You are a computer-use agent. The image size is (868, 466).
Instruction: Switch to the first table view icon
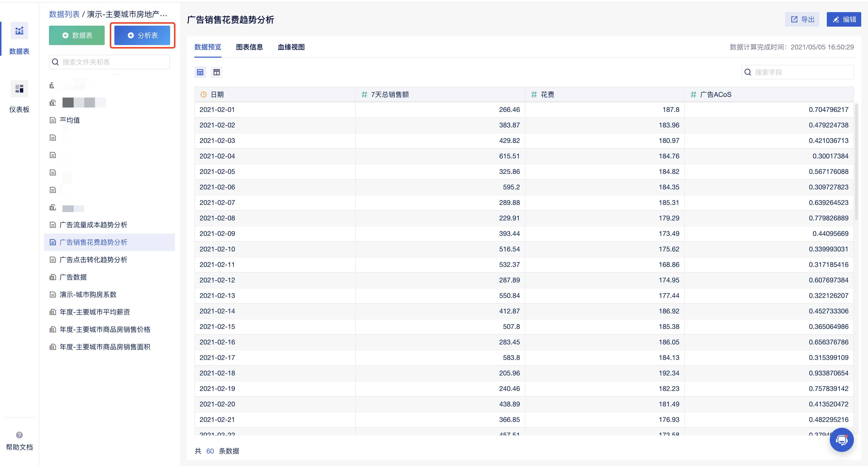click(x=200, y=72)
